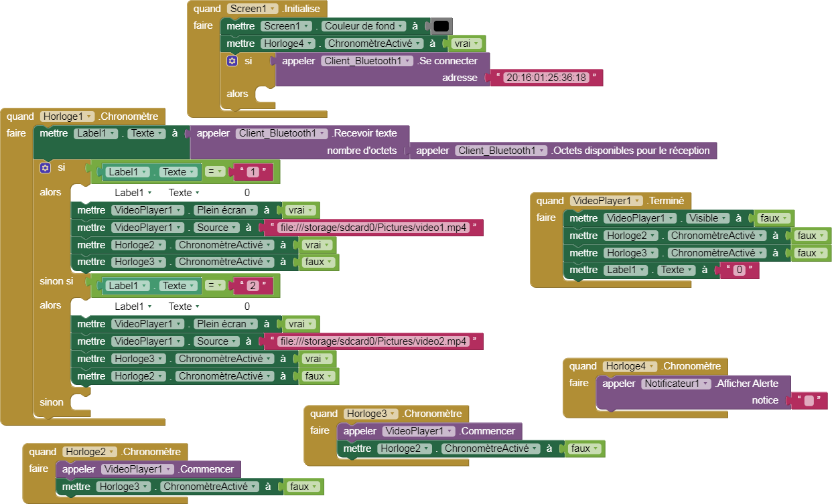Viewport: 832px width, 504px height.
Task: Change the vrai value next to ChronomètreActivé Horloge4
Action: 464,43
